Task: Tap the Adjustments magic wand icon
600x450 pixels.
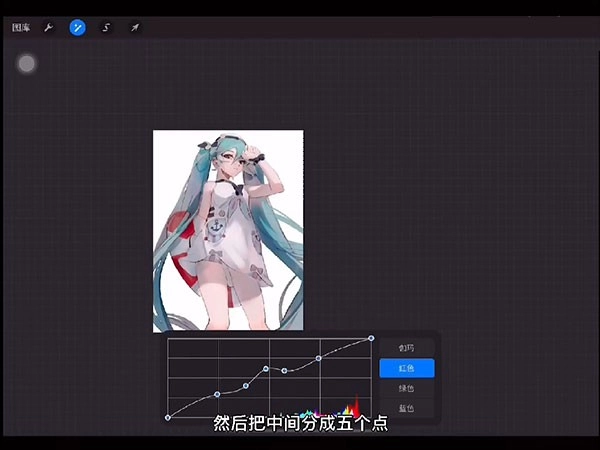Action: click(77, 28)
